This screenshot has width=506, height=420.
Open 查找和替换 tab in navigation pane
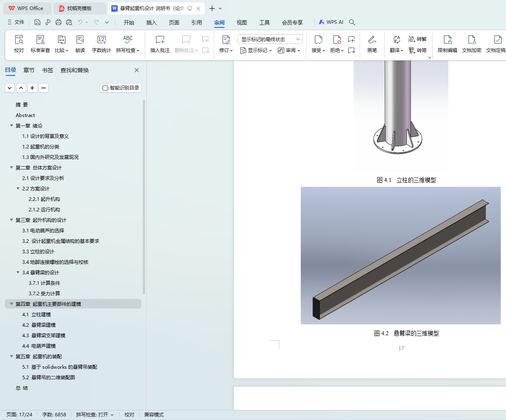75,70
